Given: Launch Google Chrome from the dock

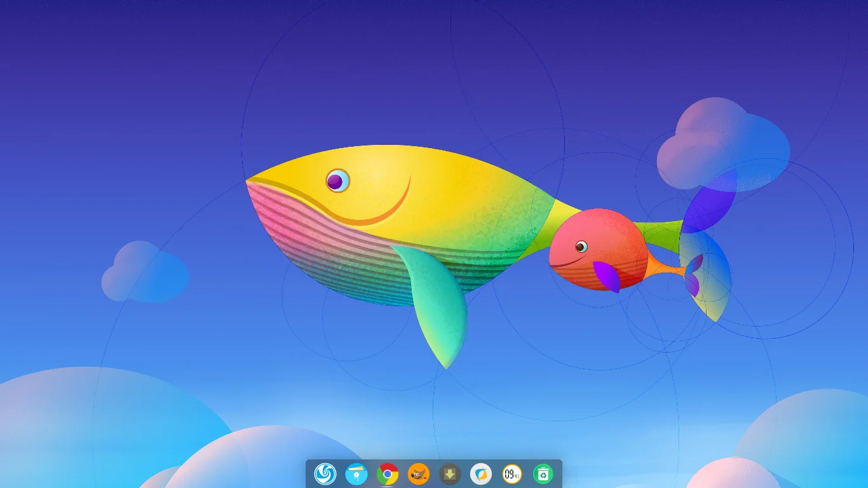Looking at the screenshot, I should tap(388, 473).
